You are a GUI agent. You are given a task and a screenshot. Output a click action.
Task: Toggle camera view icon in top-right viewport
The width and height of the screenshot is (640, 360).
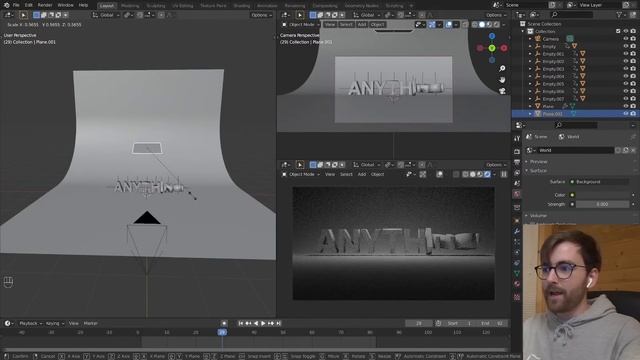coord(502,91)
